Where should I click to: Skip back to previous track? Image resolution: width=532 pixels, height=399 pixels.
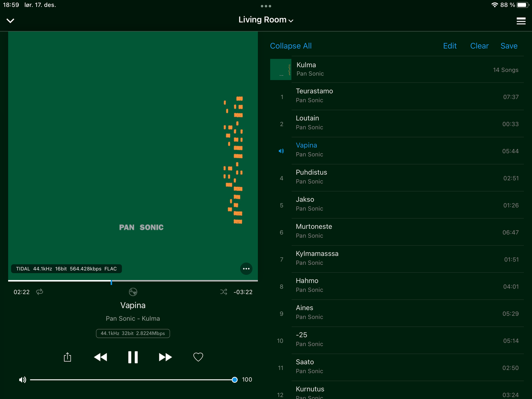(x=100, y=357)
